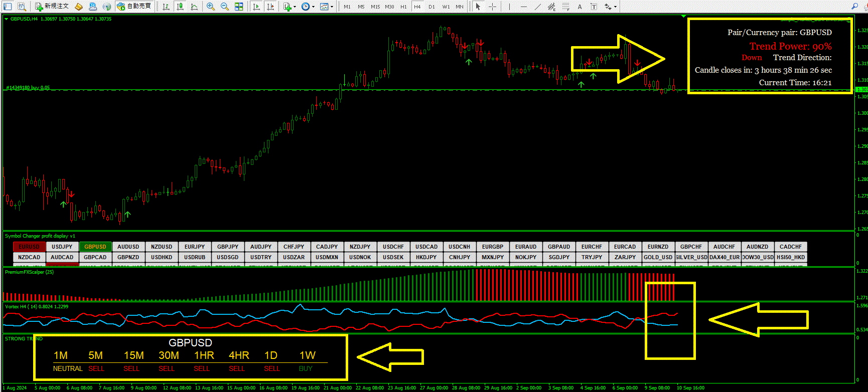Select the H4 timeframe
The height and width of the screenshot is (392, 868).
click(x=417, y=7)
